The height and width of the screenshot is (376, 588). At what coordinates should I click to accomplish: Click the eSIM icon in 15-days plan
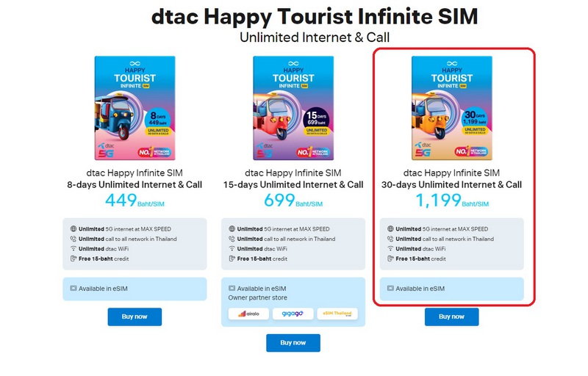click(x=232, y=289)
